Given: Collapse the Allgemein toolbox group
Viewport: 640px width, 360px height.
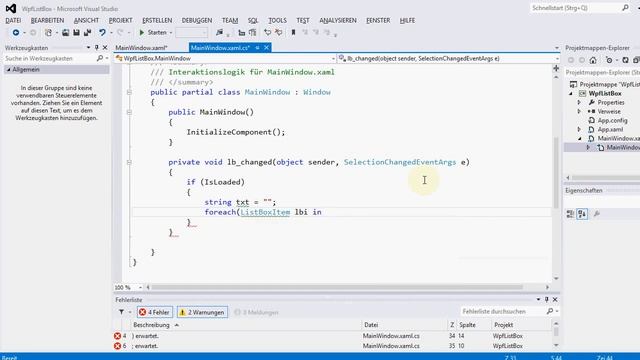Looking at the screenshot, I should coord(8,70).
